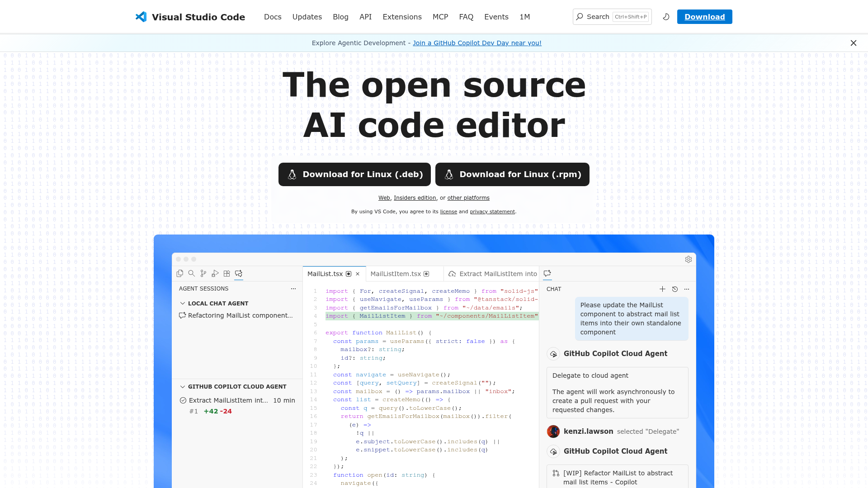868x488 pixels.
Task: Open the Insiders edition link
Action: point(415,197)
